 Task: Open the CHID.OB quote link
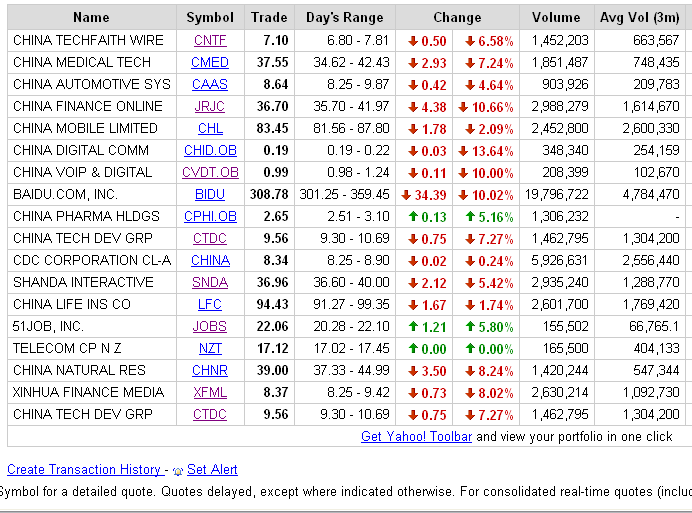(210, 150)
